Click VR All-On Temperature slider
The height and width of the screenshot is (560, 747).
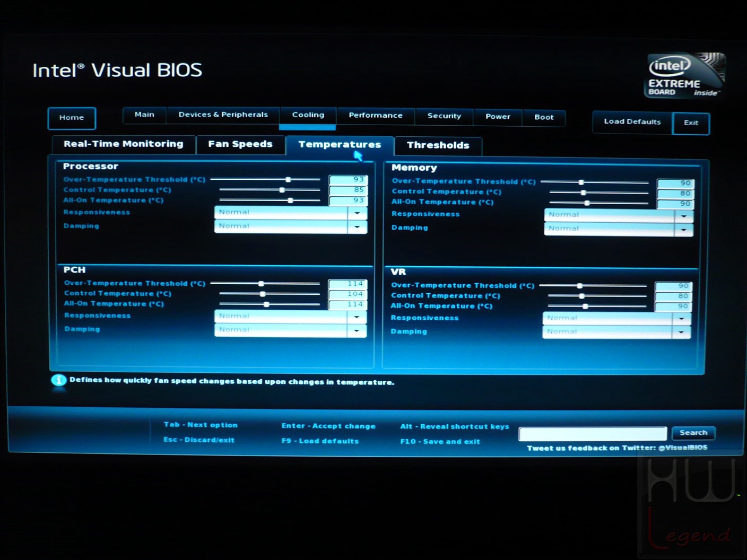(597, 307)
